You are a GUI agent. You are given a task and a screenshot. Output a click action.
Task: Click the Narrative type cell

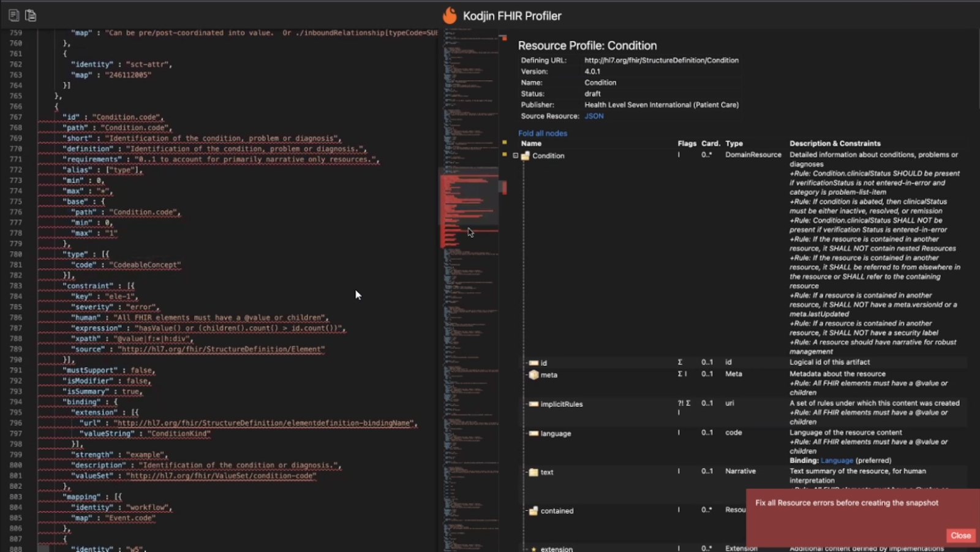click(741, 471)
